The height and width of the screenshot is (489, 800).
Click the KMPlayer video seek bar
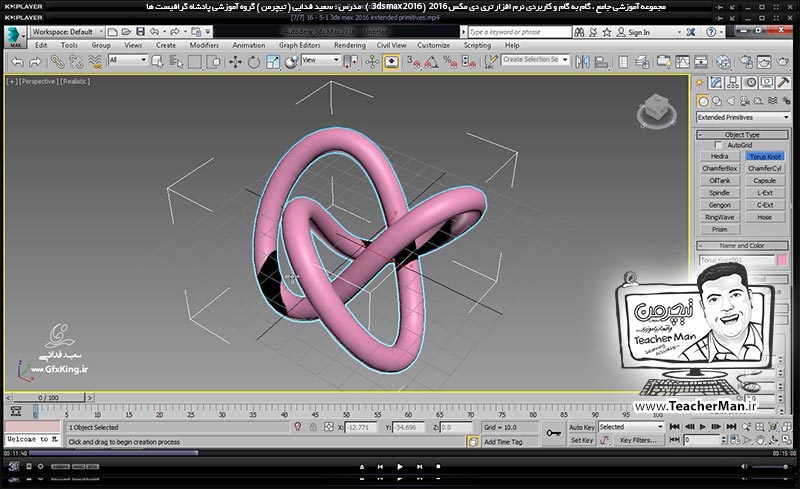tap(399, 453)
